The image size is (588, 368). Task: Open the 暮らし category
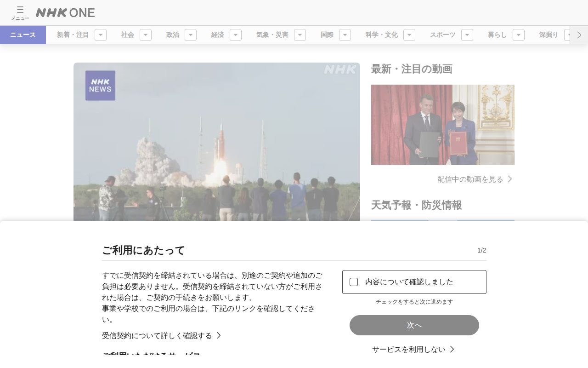pos(497,35)
